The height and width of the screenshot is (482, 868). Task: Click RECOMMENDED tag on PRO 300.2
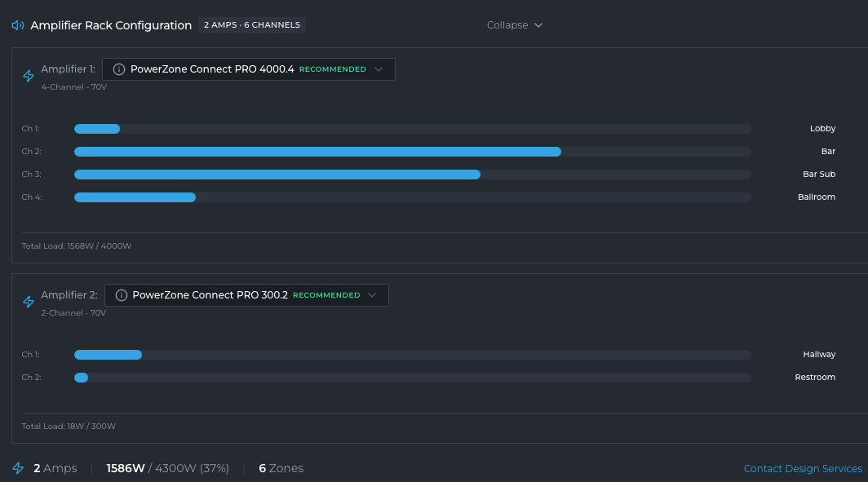(x=326, y=295)
